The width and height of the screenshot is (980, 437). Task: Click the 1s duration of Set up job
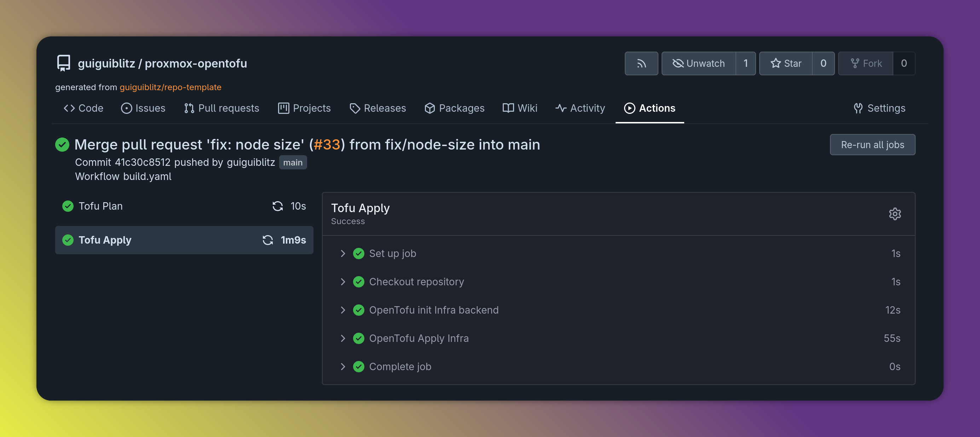896,253
